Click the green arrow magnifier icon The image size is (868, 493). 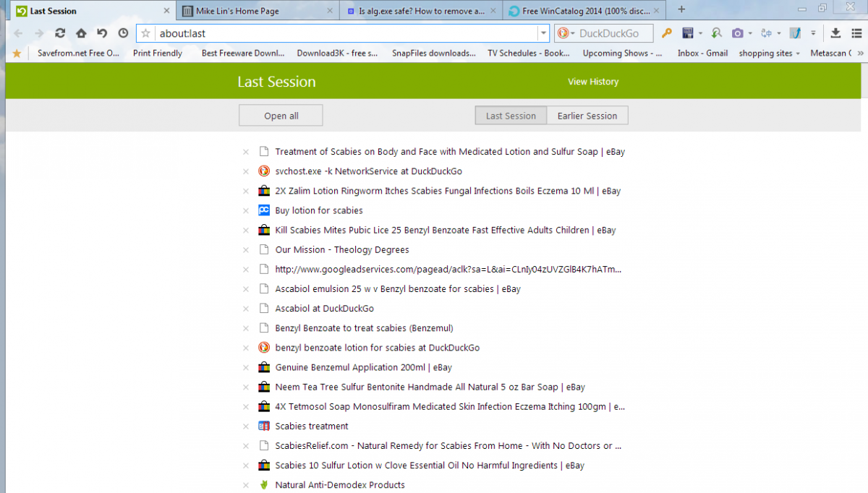click(x=716, y=33)
